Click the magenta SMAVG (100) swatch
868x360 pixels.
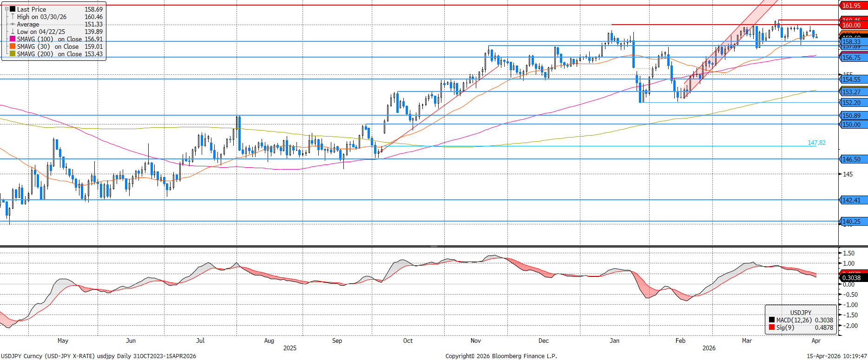click(13, 39)
